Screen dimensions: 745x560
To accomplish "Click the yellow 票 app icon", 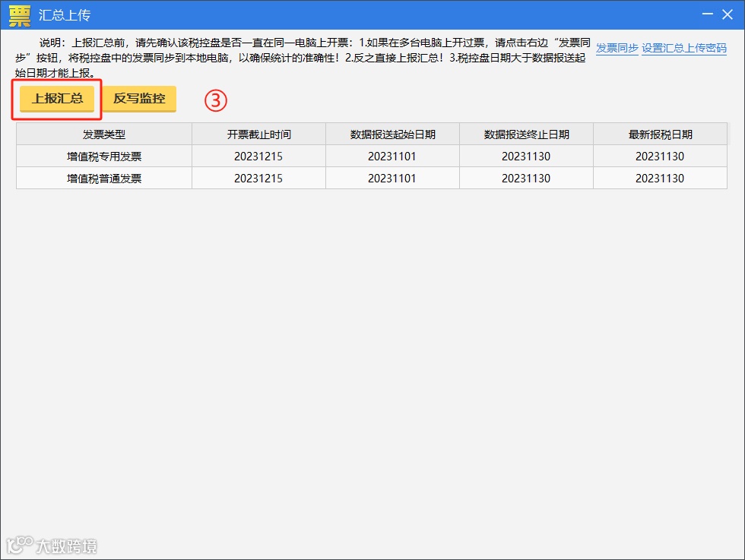I will 20,16.
